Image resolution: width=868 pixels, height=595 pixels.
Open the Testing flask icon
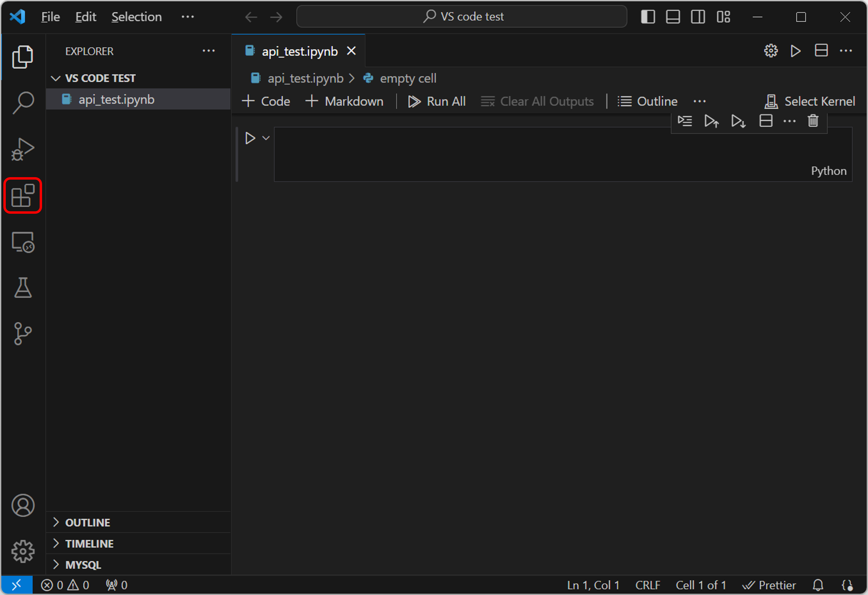click(x=23, y=288)
